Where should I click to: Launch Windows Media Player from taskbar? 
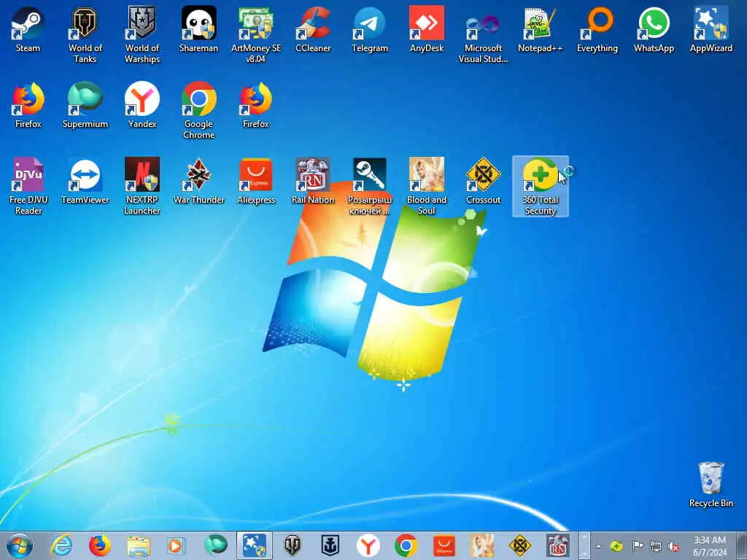(x=177, y=545)
